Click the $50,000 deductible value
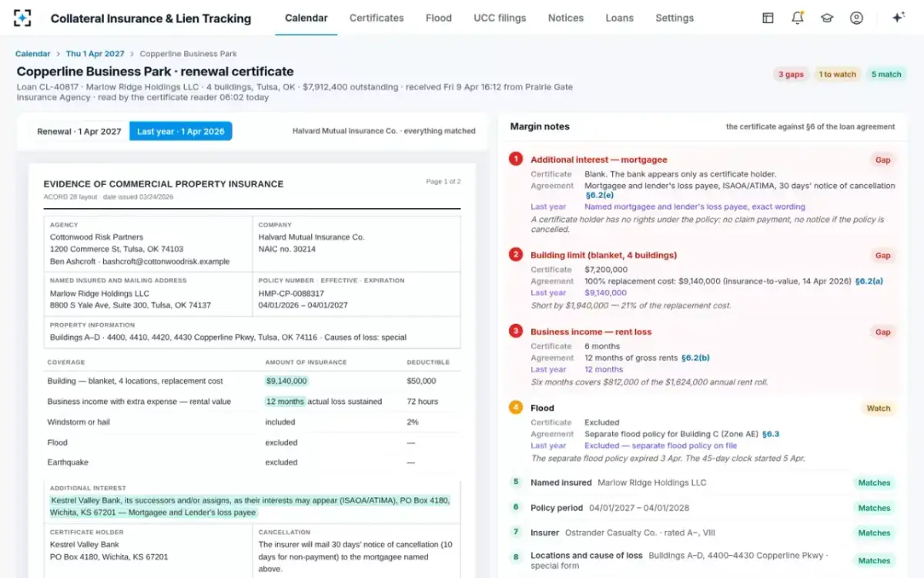 click(x=421, y=381)
